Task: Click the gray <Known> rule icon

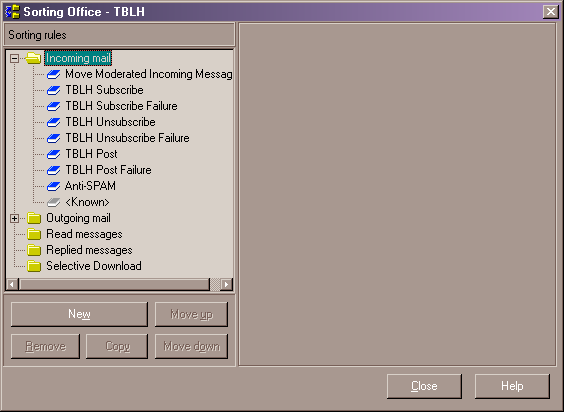Action: (54, 202)
